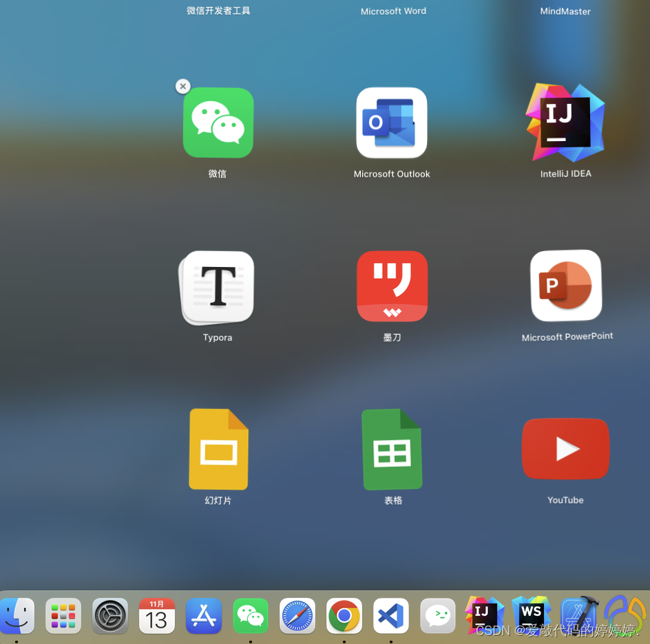
Task: Click the Typora label text
Action: click(x=218, y=338)
